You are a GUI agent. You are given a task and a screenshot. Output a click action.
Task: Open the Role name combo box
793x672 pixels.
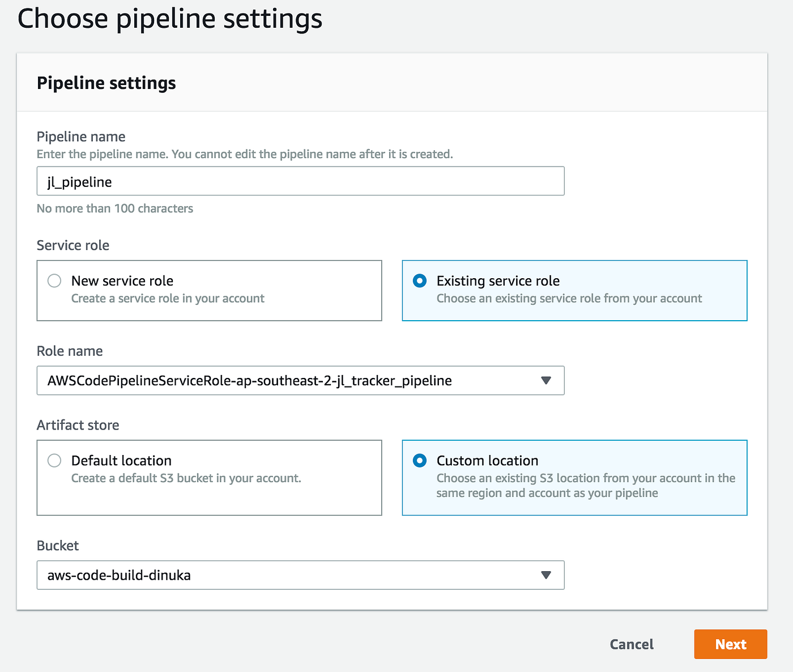(289, 381)
